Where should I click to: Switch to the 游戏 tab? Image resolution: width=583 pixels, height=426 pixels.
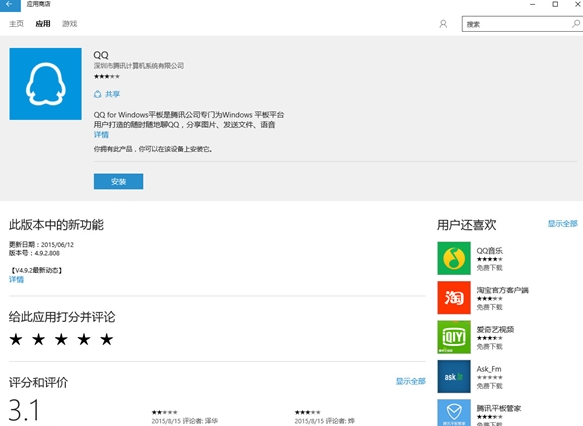coord(70,24)
